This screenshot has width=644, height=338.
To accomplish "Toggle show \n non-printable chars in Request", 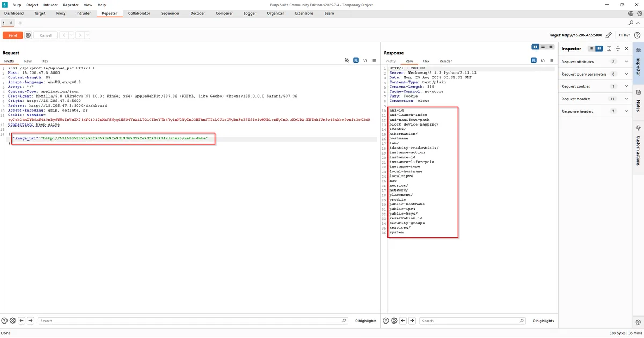I will pyautogui.click(x=365, y=61).
